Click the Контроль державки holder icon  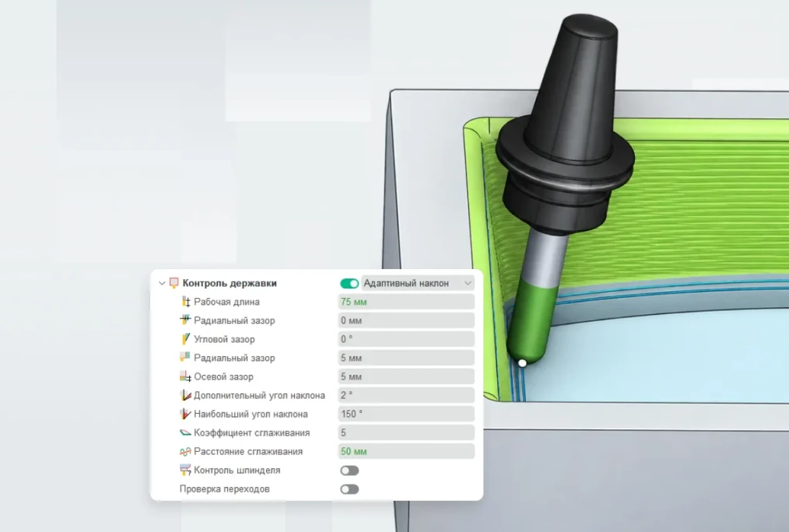pyautogui.click(x=174, y=283)
